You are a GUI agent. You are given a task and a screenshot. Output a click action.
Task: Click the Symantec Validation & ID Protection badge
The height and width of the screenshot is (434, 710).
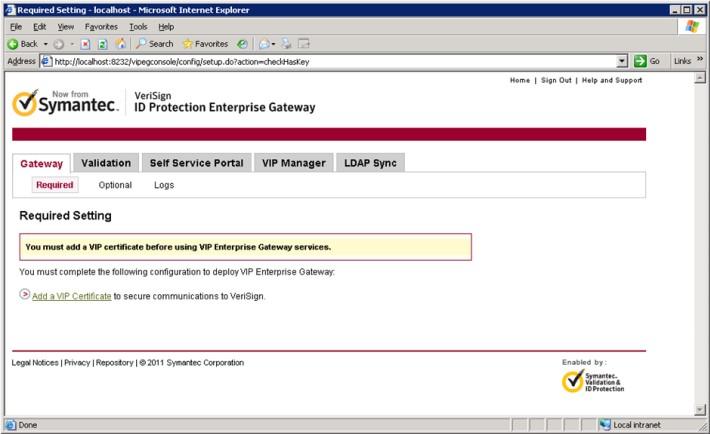click(593, 381)
